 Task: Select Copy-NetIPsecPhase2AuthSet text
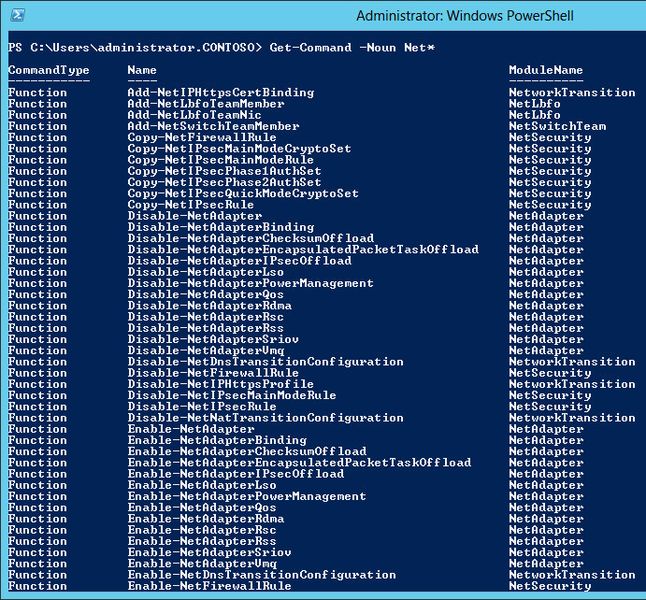[225, 182]
